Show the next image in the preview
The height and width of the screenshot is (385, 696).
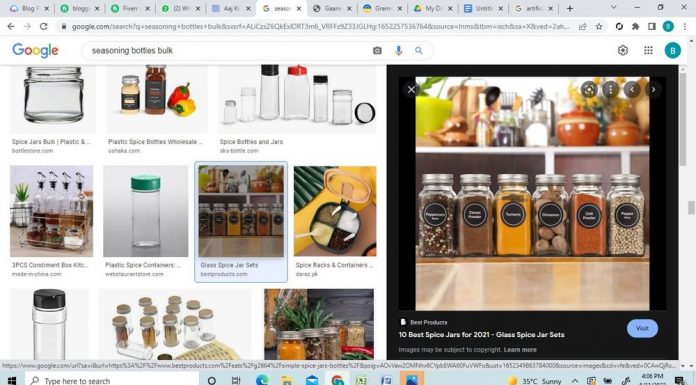click(x=653, y=90)
